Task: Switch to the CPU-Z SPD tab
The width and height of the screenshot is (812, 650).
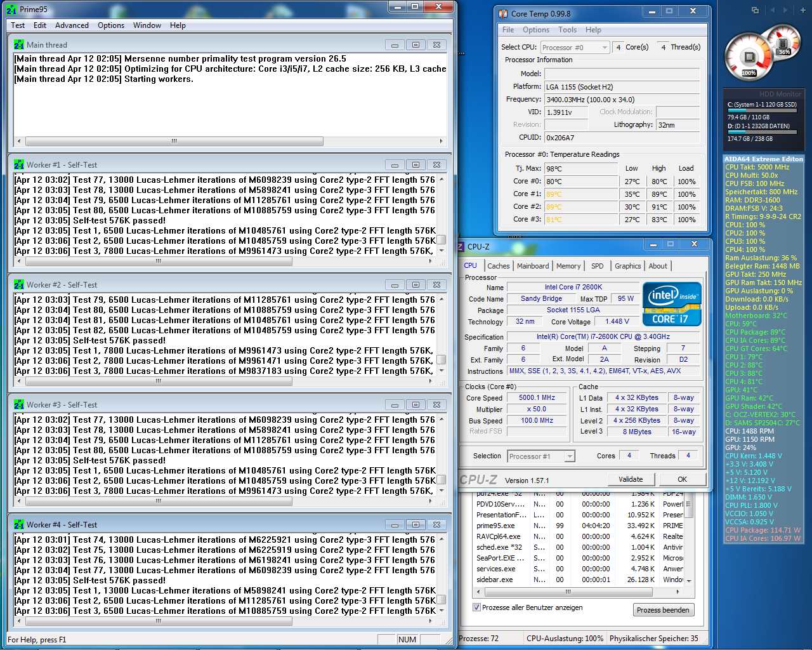Action: pyautogui.click(x=598, y=266)
